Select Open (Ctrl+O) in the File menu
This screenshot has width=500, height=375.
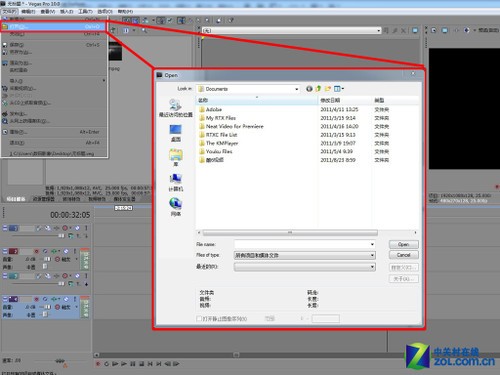pos(53,27)
